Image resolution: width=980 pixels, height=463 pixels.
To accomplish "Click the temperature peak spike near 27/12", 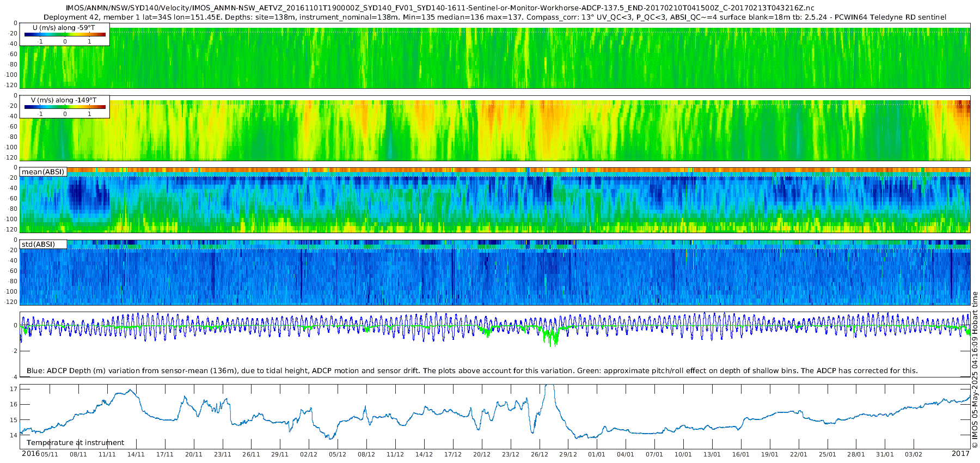I will click(550, 388).
